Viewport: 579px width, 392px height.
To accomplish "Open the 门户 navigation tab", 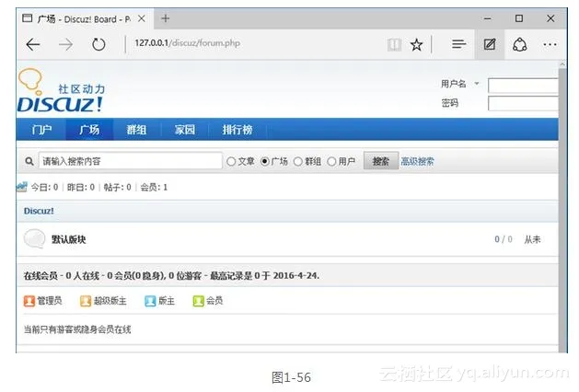I will tap(41, 130).
